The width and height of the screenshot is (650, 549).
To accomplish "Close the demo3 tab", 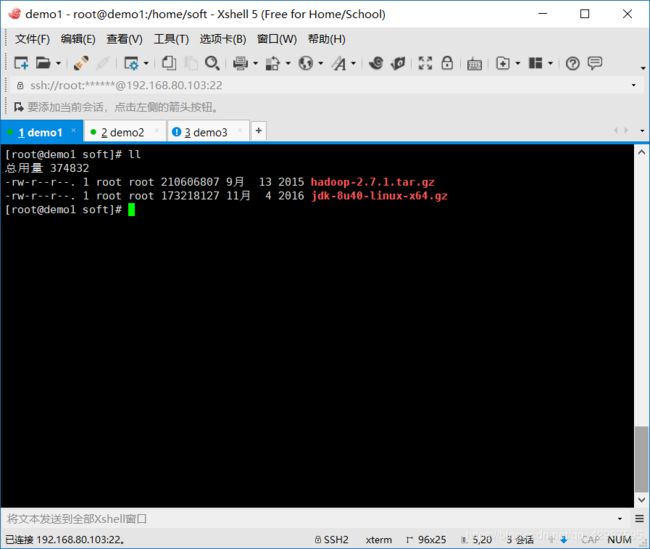I will 240,131.
